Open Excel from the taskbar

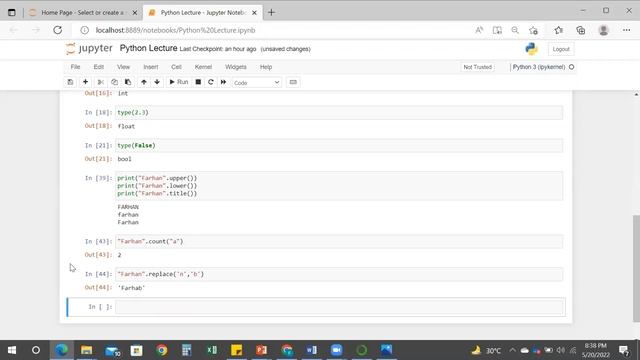(212, 350)
